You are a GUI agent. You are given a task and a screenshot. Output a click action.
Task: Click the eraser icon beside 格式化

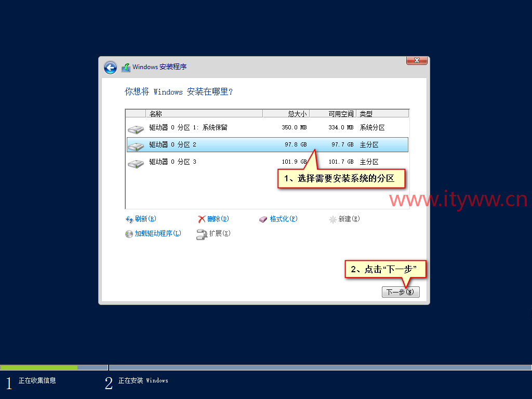(263, 220)
